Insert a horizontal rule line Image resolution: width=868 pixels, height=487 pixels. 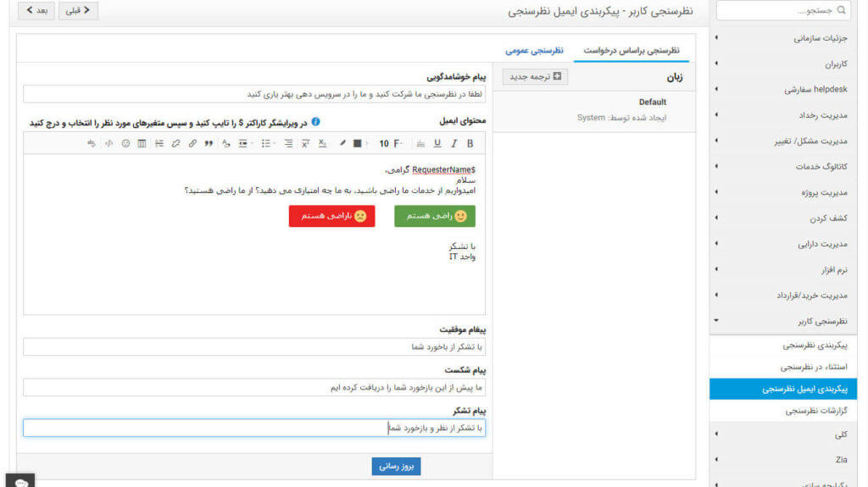[159, 143]
